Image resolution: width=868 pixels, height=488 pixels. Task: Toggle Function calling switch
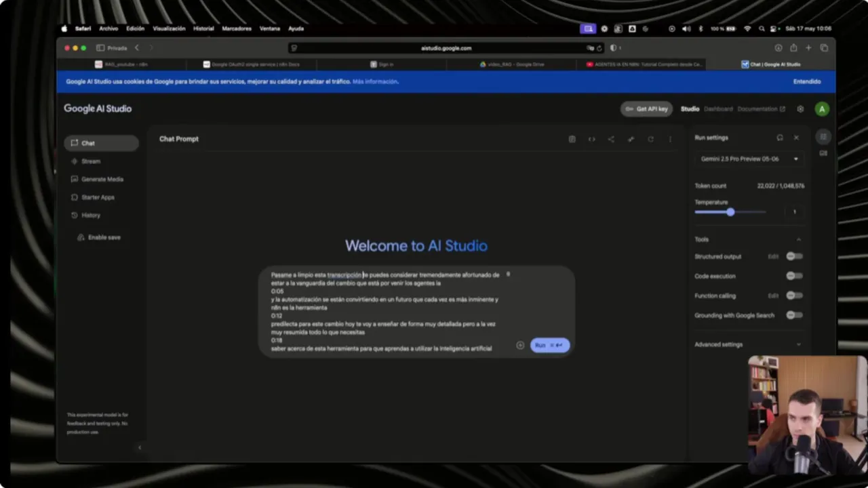coord(794,296)
